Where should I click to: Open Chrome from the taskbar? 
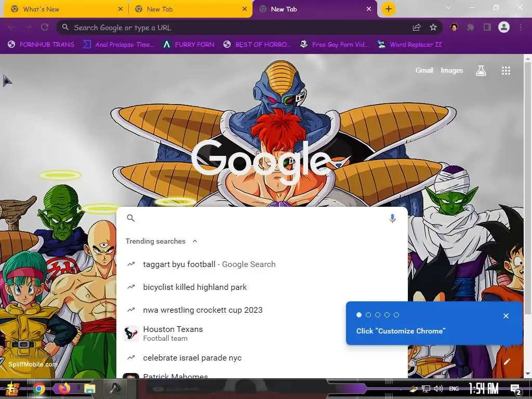[39, 389]
